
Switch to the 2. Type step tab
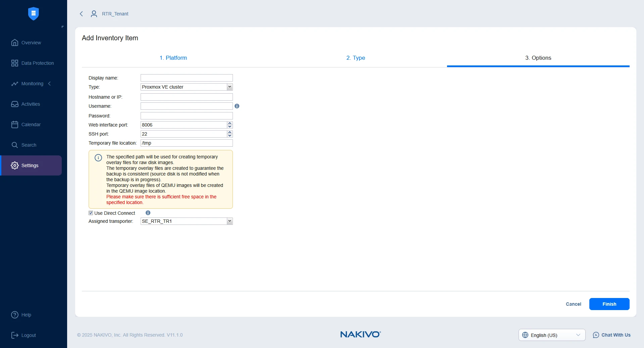pos(355,58)
